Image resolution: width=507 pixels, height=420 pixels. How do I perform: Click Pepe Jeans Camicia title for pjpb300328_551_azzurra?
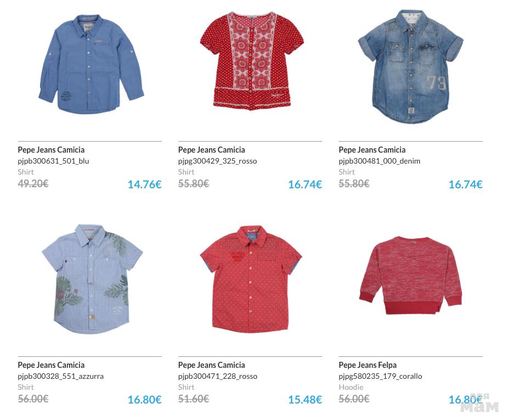click(x=51, y=365)
